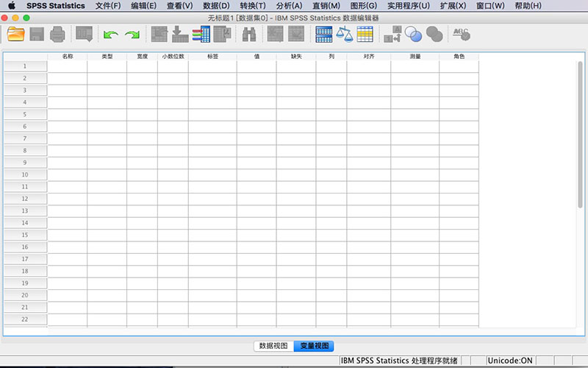
Task: Open the 扩展(X) menu
Action: tap(453, 6)
